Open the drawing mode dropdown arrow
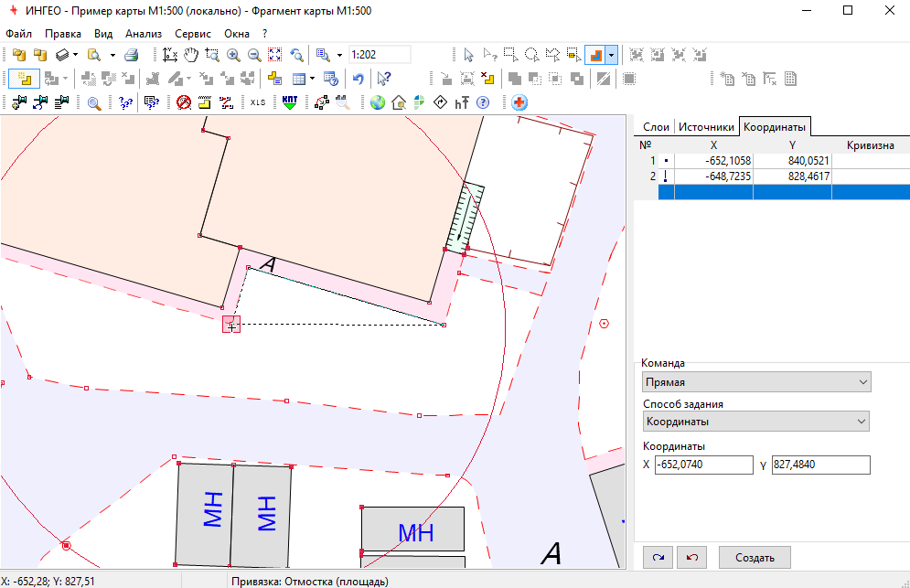This screenshot has width=910, height=588. (611, 55)
